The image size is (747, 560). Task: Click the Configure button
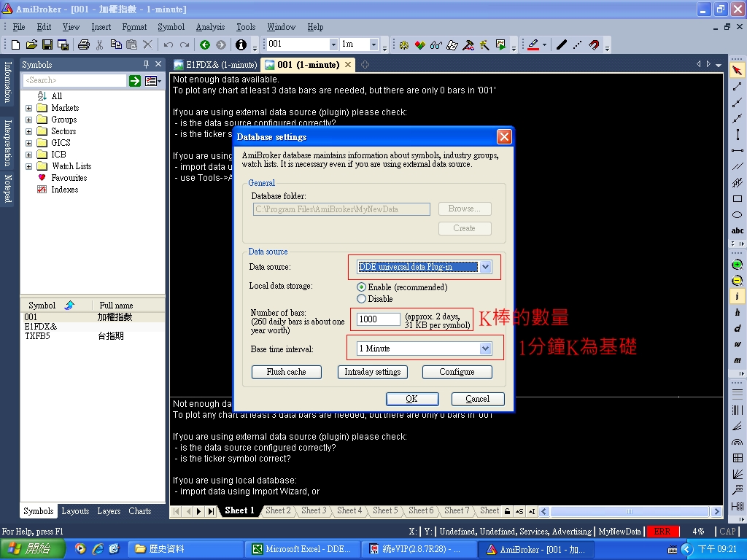[457, 372]
